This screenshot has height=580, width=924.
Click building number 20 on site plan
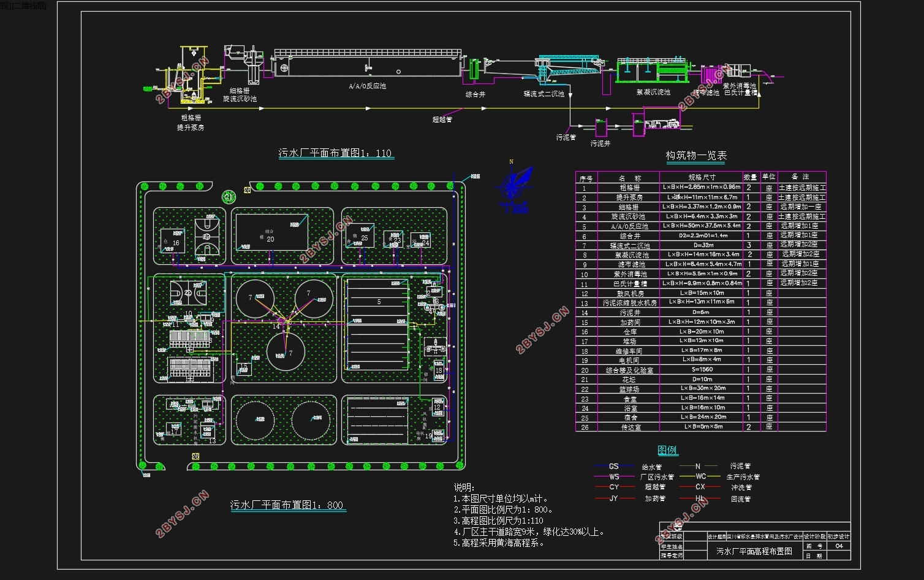[270, 239]
